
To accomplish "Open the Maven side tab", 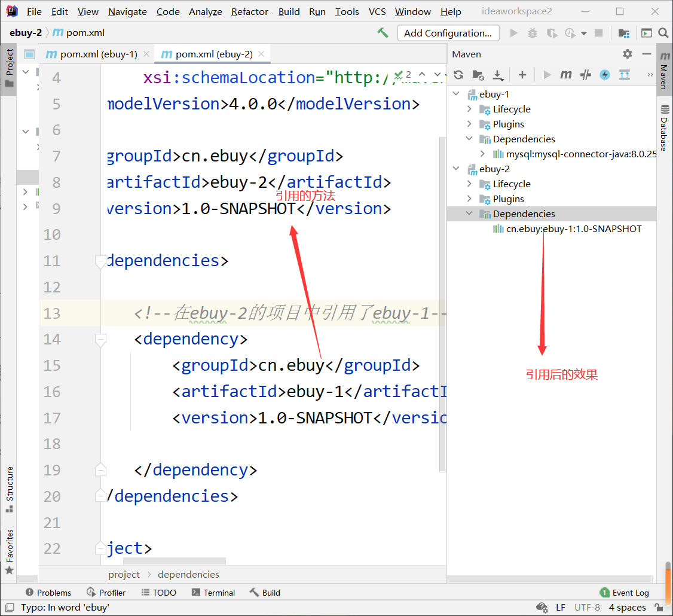I will pyautogui.click(x=665, y=71).
